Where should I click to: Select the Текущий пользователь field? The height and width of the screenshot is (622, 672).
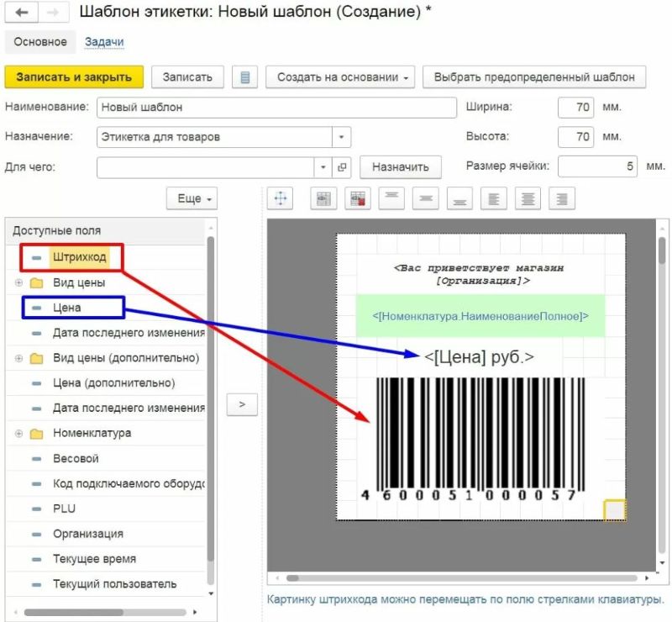[115, 584]
